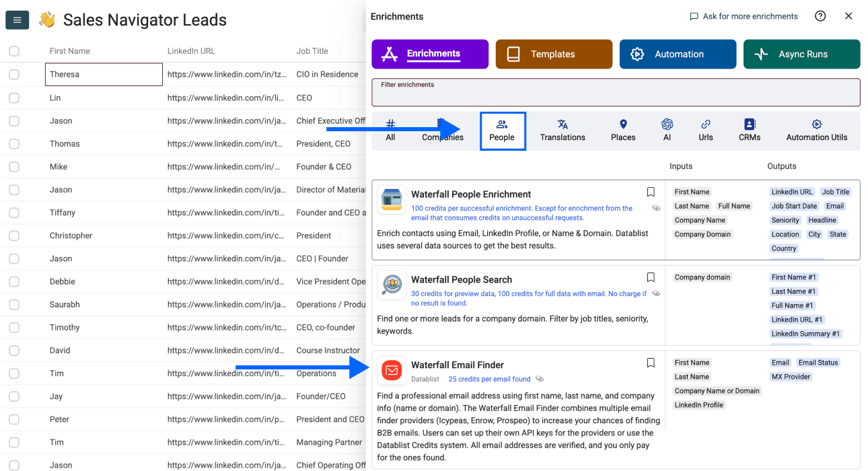Open the Async Runs tab
Image resolution: width=868 pixels, height=471 pixels.
point(801,55)
